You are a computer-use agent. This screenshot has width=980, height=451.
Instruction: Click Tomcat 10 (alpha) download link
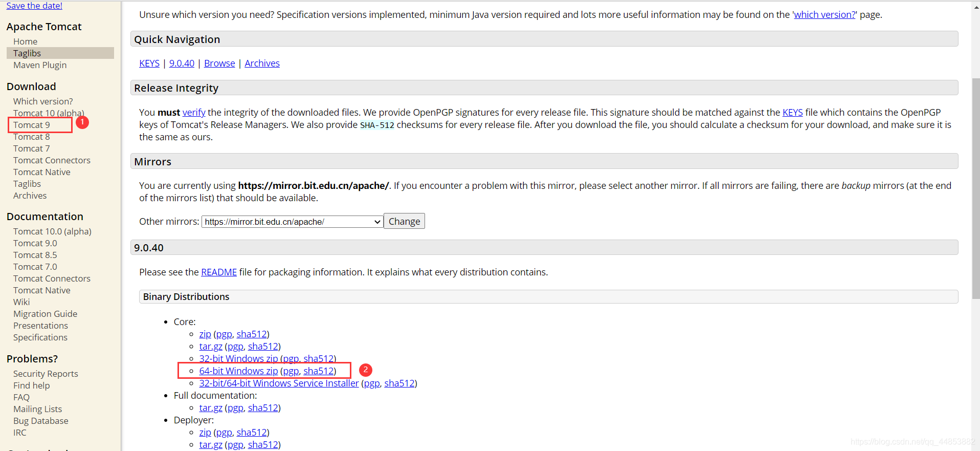49,113
